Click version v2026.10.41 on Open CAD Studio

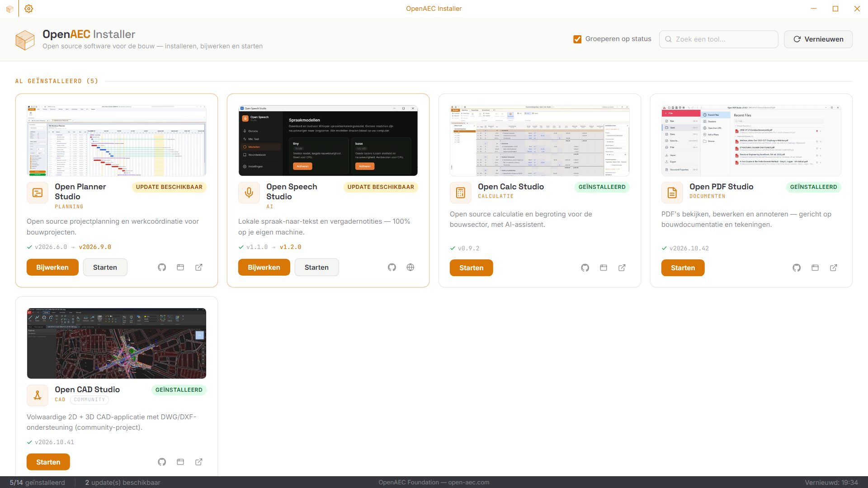pos(54,442)
